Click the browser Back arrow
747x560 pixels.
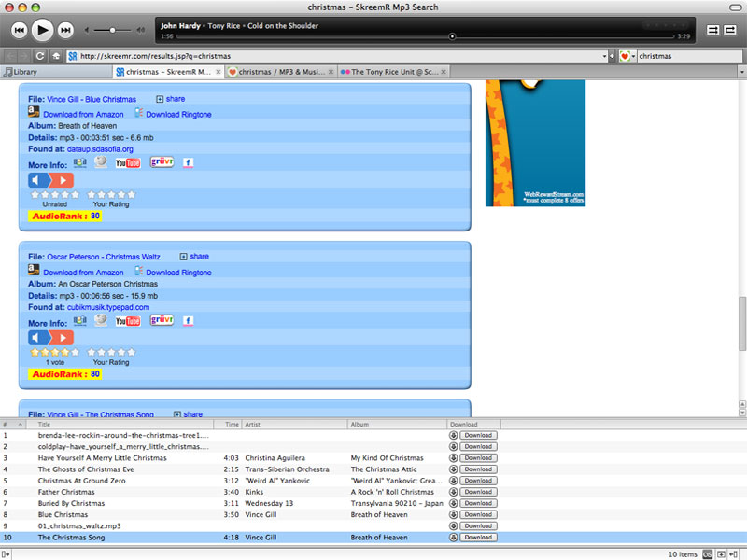[10, 56]
